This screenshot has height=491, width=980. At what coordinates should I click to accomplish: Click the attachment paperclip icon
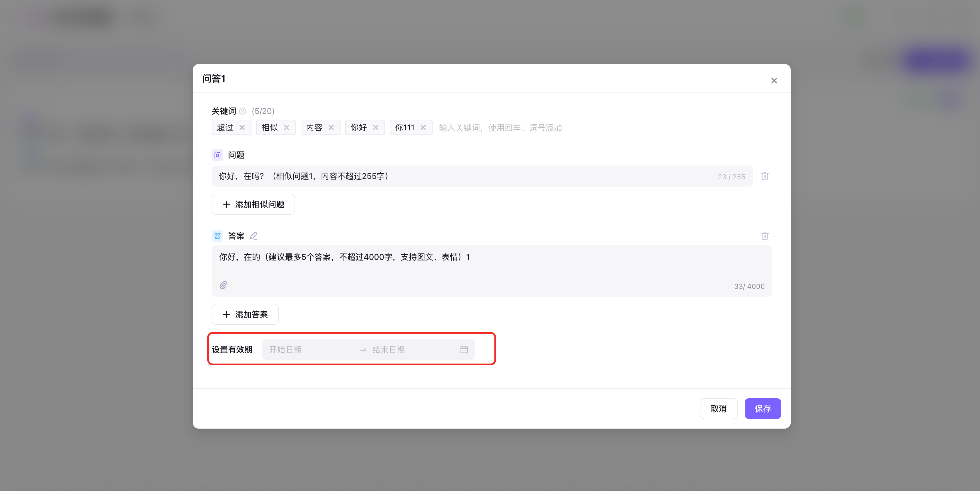(223, 285)
